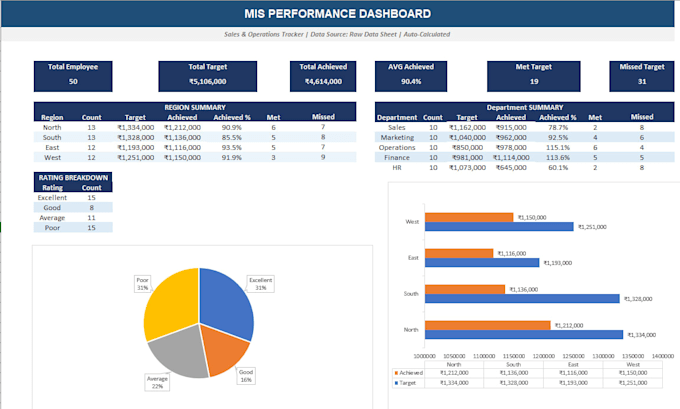Click the West region cell in table
Viewport: 680px width, 409px height.
(x=52, y=157)
